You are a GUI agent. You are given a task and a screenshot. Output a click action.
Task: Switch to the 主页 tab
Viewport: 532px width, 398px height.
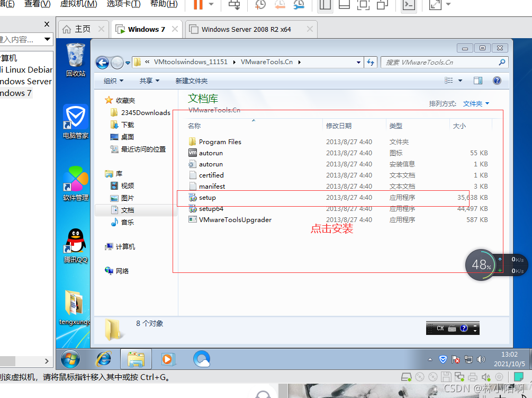click(83, 29)
